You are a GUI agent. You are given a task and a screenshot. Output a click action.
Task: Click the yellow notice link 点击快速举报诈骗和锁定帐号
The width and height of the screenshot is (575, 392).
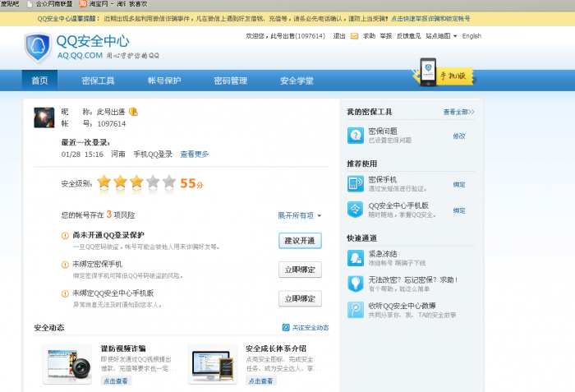pos(430,19)
